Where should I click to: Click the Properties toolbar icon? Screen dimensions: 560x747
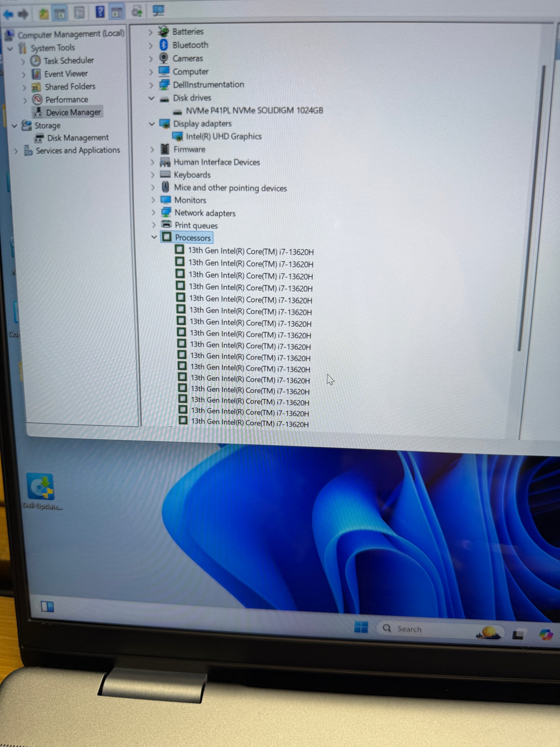pos(79,13)
